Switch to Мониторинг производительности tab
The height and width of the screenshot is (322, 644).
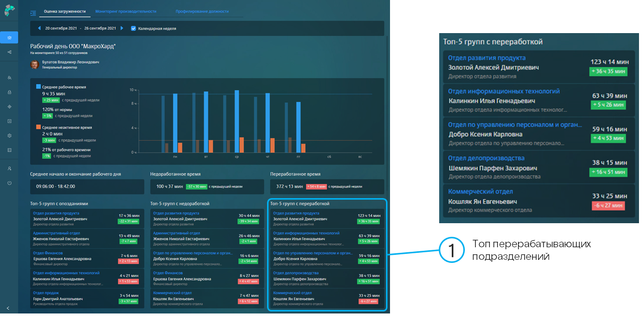click(x=125, y=11)
